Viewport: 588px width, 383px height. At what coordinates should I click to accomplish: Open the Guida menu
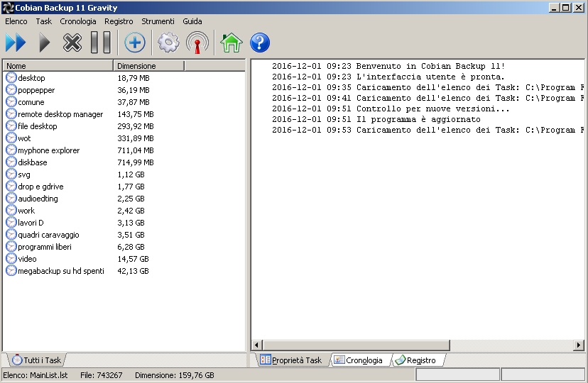coord(192,21)
